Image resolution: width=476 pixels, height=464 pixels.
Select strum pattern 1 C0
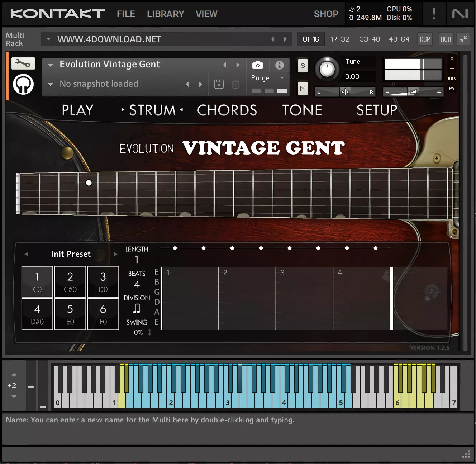(x=37, y=282)
